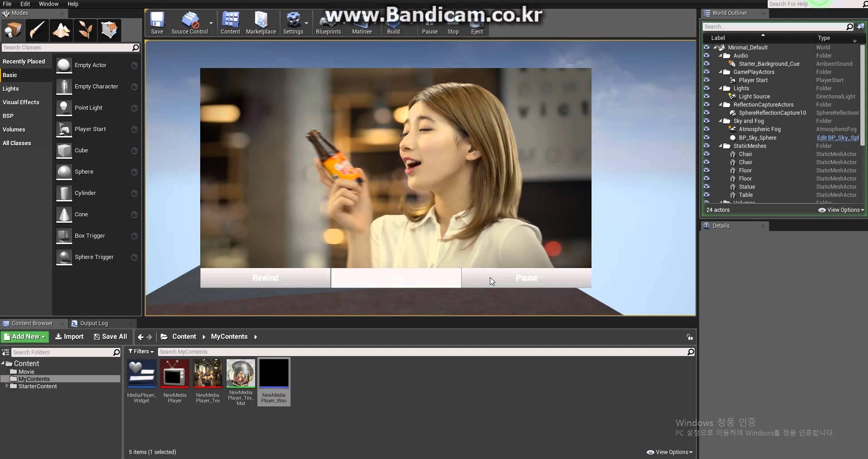The height and width of the screenshot is (459, 868).
Task: Switch to the Output Log tab
Action: [94, 323]
